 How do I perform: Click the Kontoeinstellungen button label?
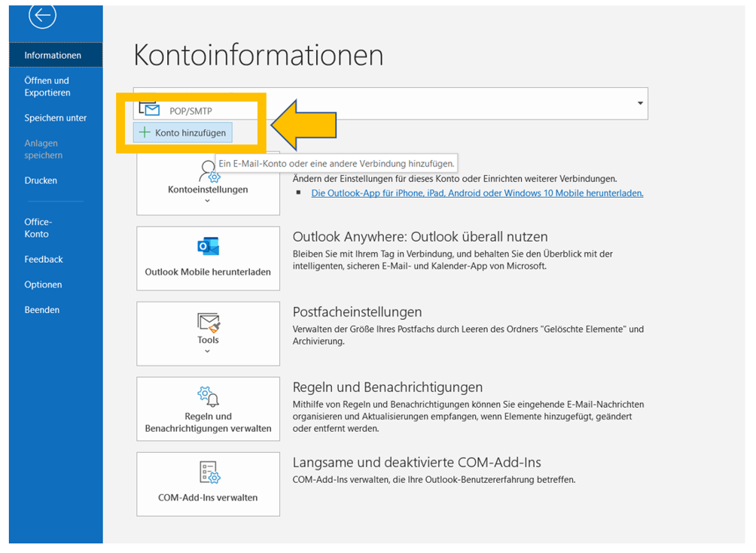(x=208, y=190)
